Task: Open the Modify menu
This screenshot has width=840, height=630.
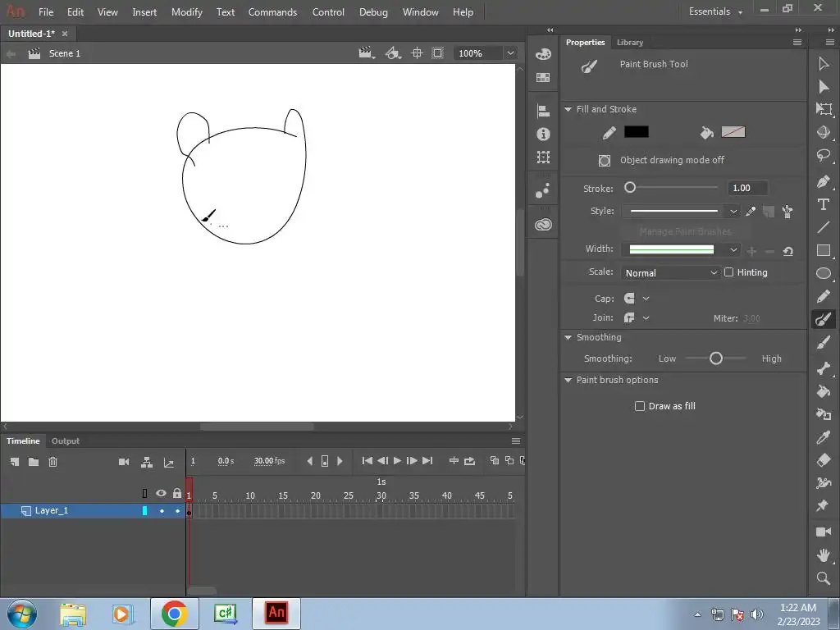Action: click(x=186, y=12)
